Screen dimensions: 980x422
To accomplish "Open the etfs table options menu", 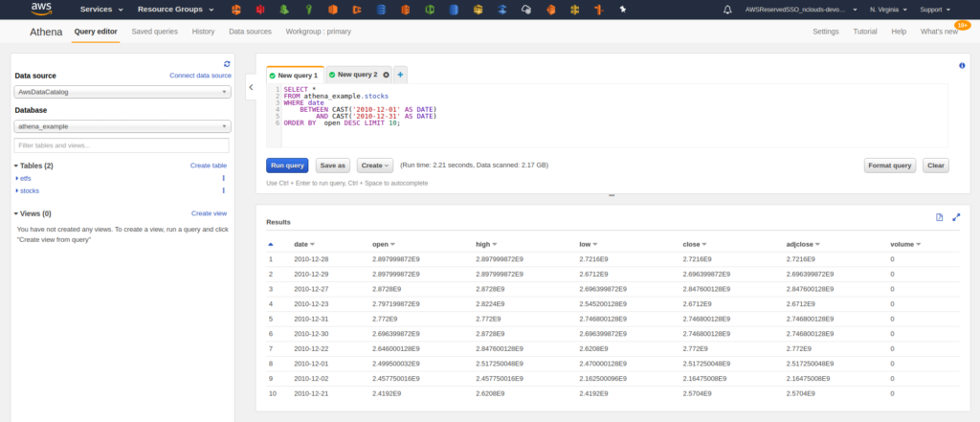I will pos(223,178).
